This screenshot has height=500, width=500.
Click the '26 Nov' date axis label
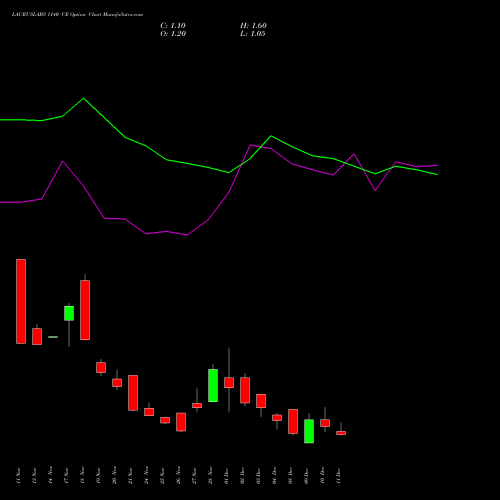178,476
